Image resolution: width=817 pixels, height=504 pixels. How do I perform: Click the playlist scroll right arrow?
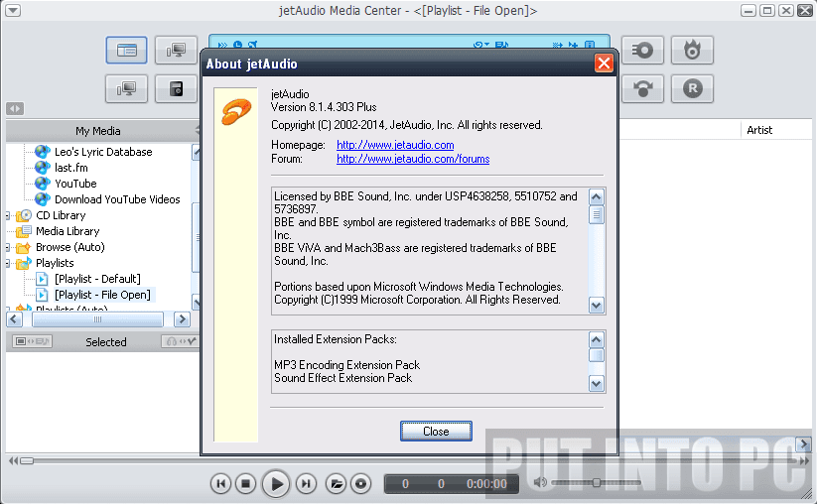click(803, 444)
